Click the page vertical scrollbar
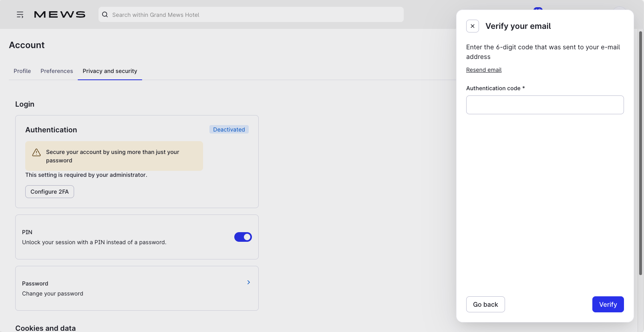The width and height of the screenshot is (644, 332). click(x=641, y=152)
